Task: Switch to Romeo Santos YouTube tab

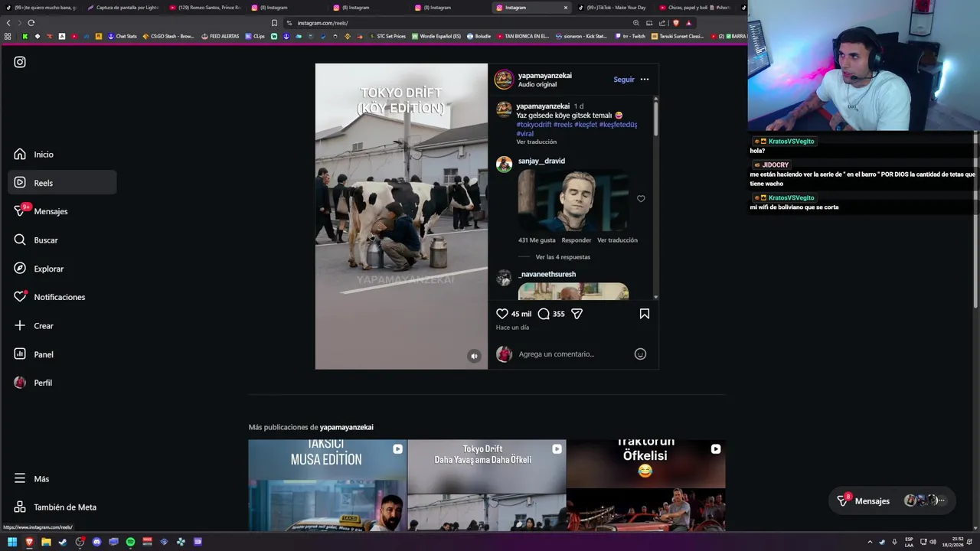Action: (204, 8)
